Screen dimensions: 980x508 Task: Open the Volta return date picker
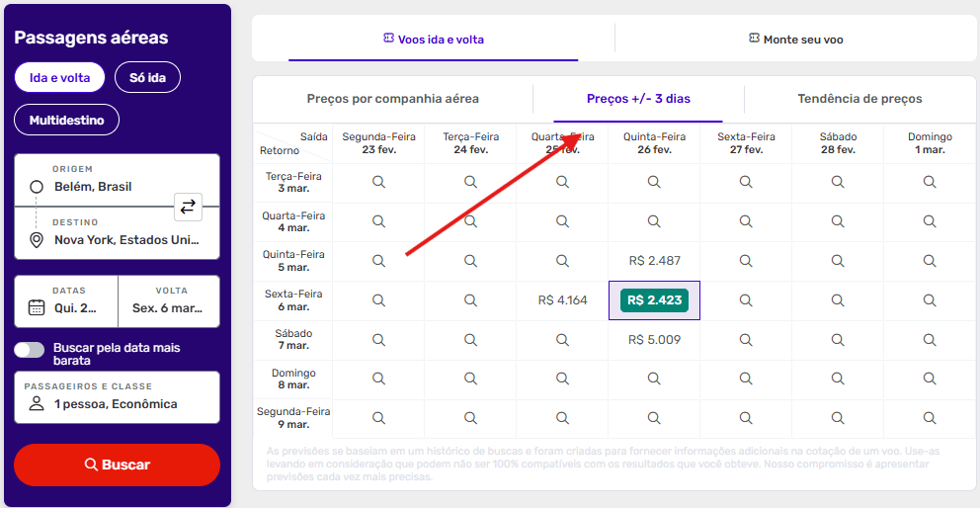168,300
